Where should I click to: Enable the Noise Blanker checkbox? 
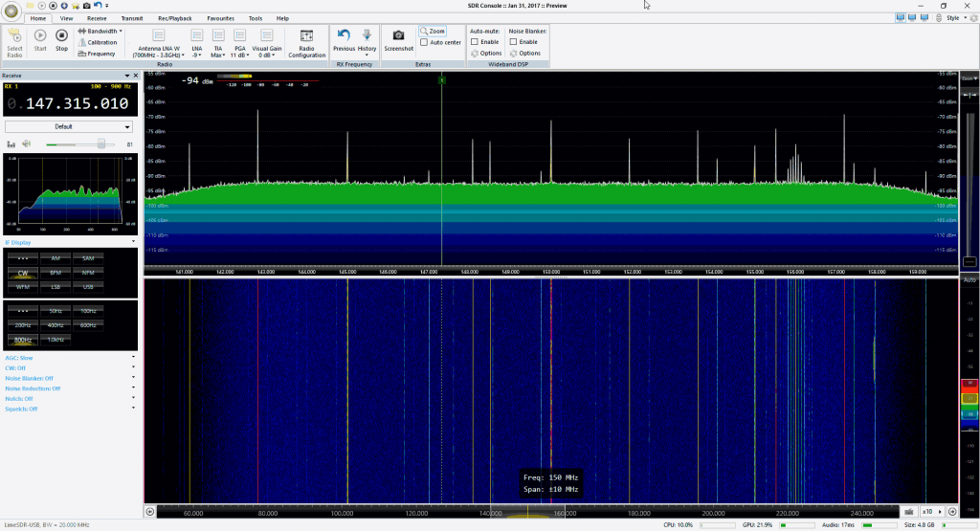pyautogui.click(x=513, y=41)
